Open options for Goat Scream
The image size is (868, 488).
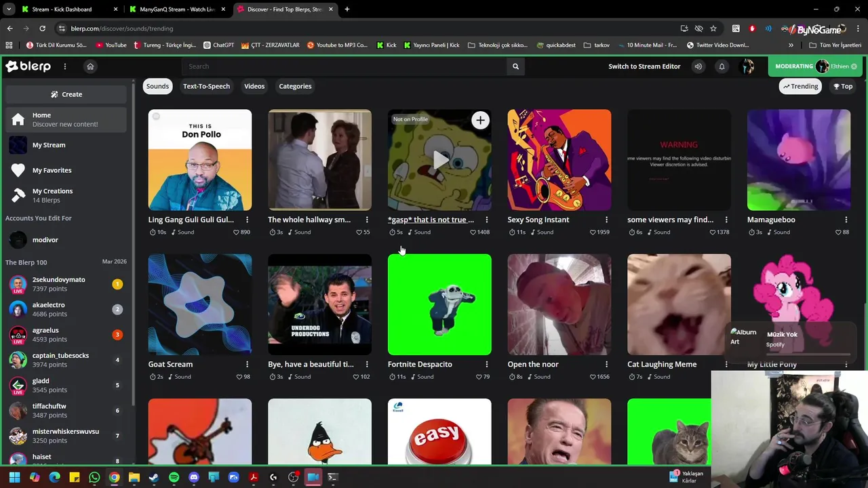[247, 365]
